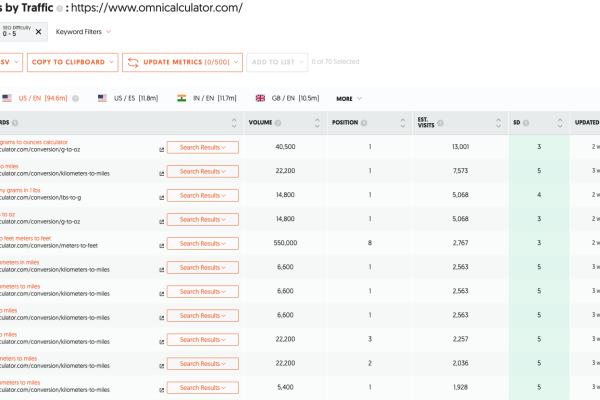
Task: Expand the Update Metrics dropdown chevron
Action: 236,62
